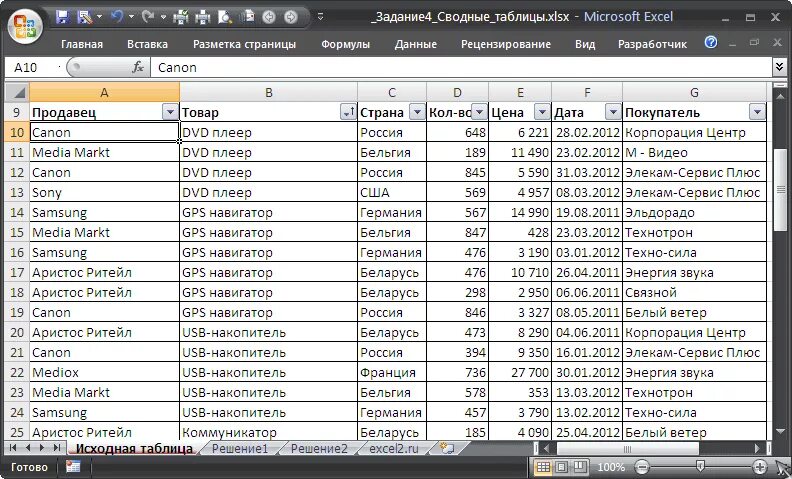
Task: Open the Вставка ribbon tab
Action: click(147, 44)
